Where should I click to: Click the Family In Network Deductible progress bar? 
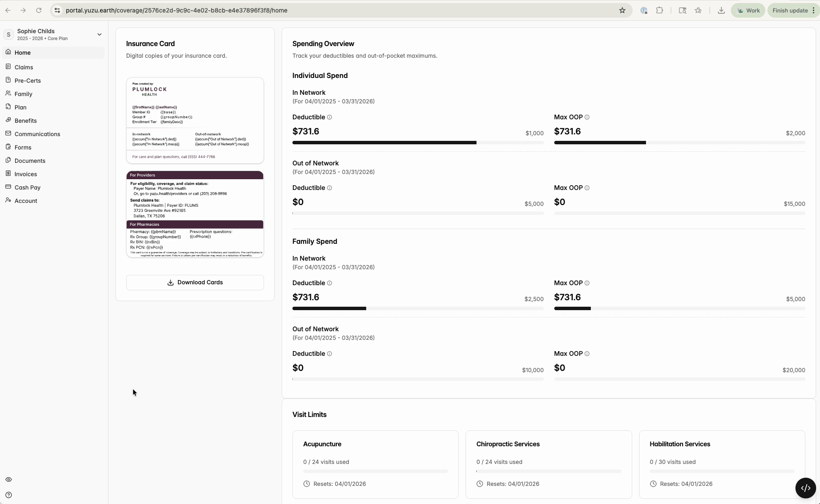pyautogui.click(x=418, y=308)
